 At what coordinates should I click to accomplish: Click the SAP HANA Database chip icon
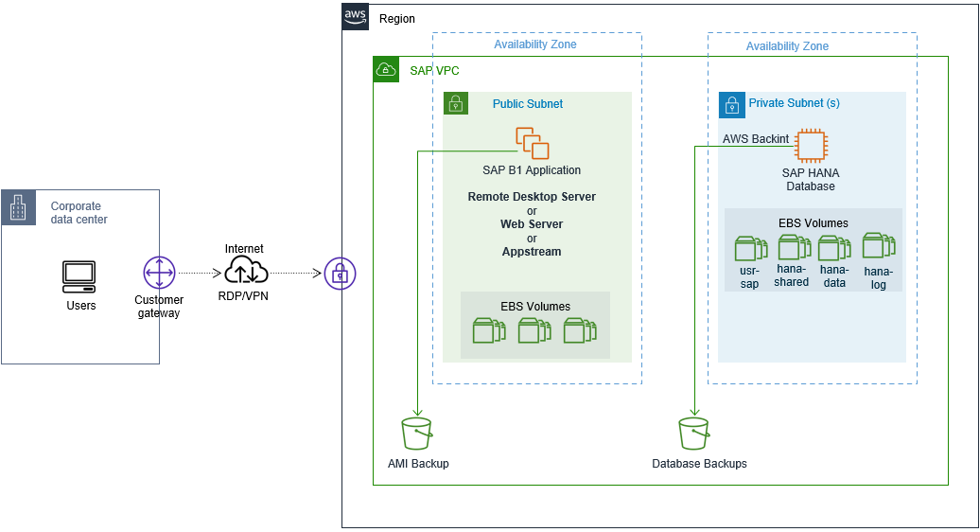click(812, 146)
